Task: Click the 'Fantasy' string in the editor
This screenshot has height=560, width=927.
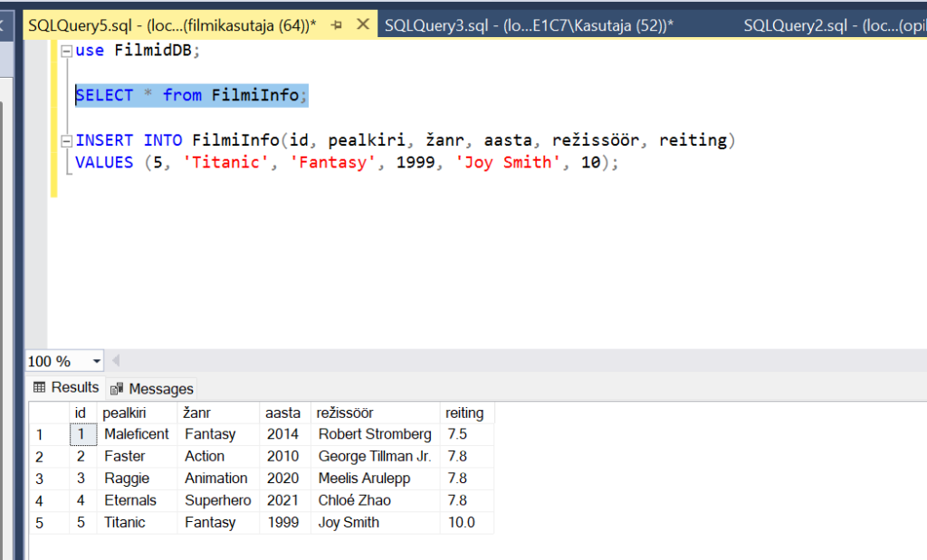Action: pyautogui.click(x=332, y=163)
